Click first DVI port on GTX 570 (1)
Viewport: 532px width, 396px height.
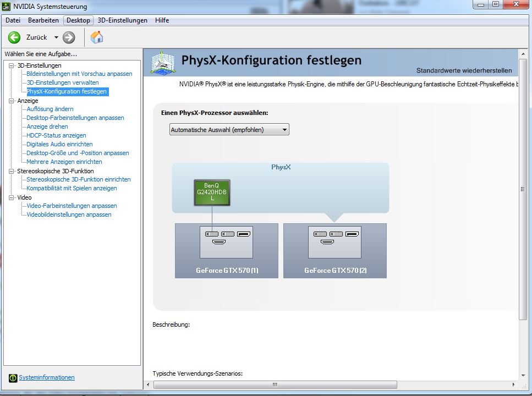tap(212, 234)
